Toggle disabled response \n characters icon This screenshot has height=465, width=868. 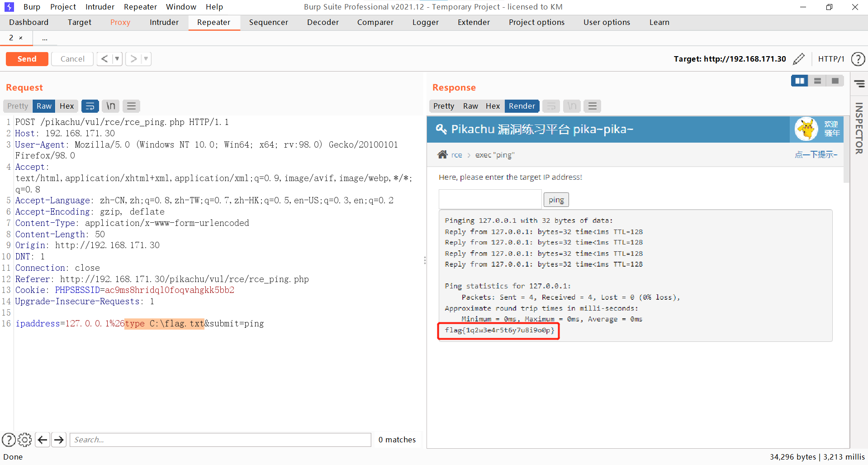pos(572,106)
